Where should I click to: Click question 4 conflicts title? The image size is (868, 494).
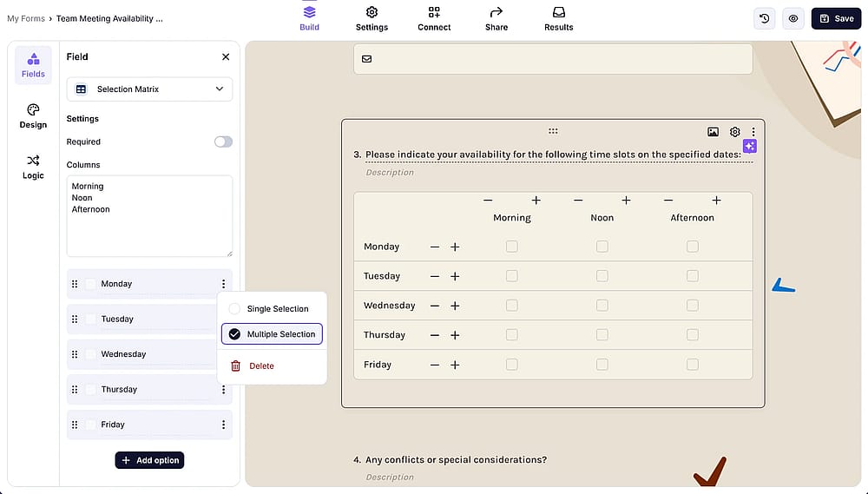click(457, 459)
